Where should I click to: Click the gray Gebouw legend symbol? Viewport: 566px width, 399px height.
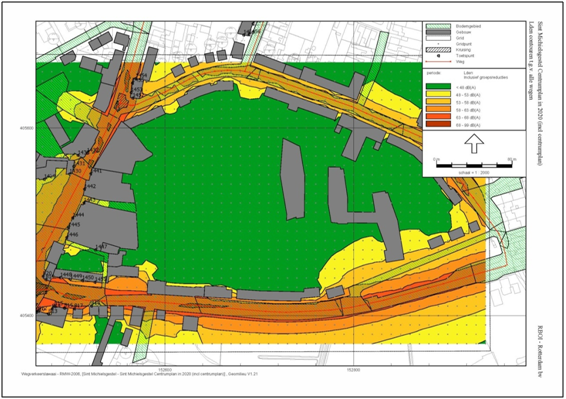pos(438,32)
